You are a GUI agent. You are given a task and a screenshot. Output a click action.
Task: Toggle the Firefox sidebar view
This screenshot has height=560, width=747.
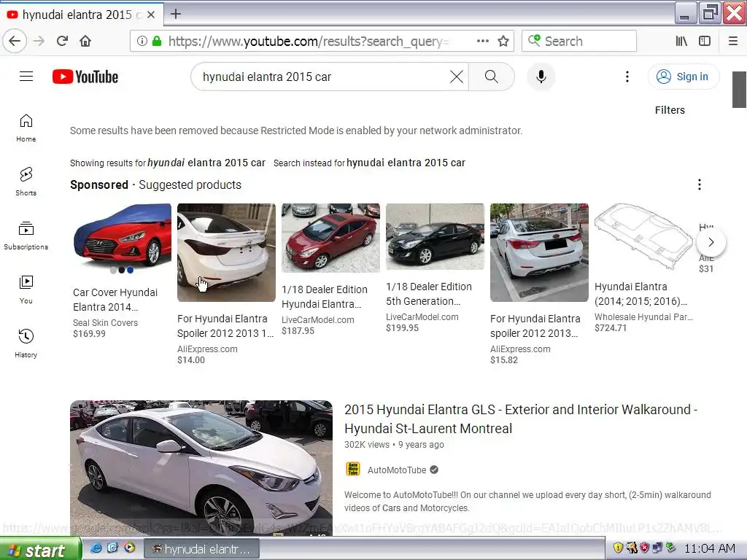point(705,41)
